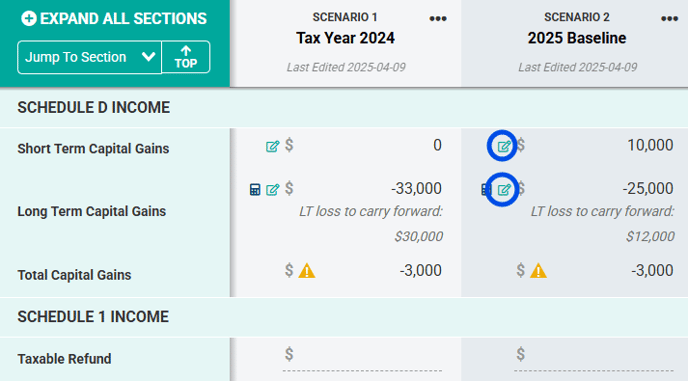
Task: View Total Capital Gains warning in Scenario 1
Action: pos(307,270)
